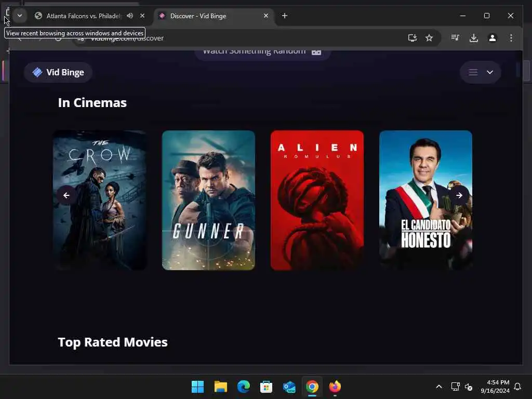Screen dimensions: 532x399
Task: Click the Top Rated Movies heading
Action: 113,342
